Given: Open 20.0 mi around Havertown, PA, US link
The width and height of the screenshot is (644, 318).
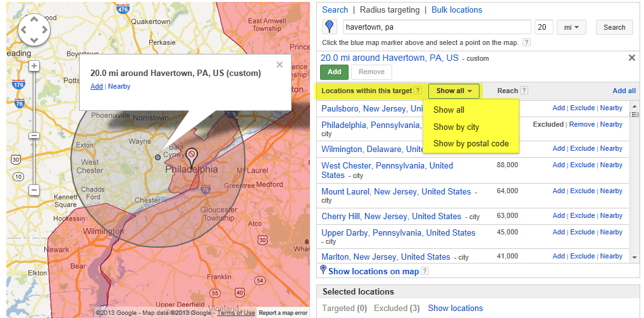Looking at the screenshot, I should coord(389,58).
